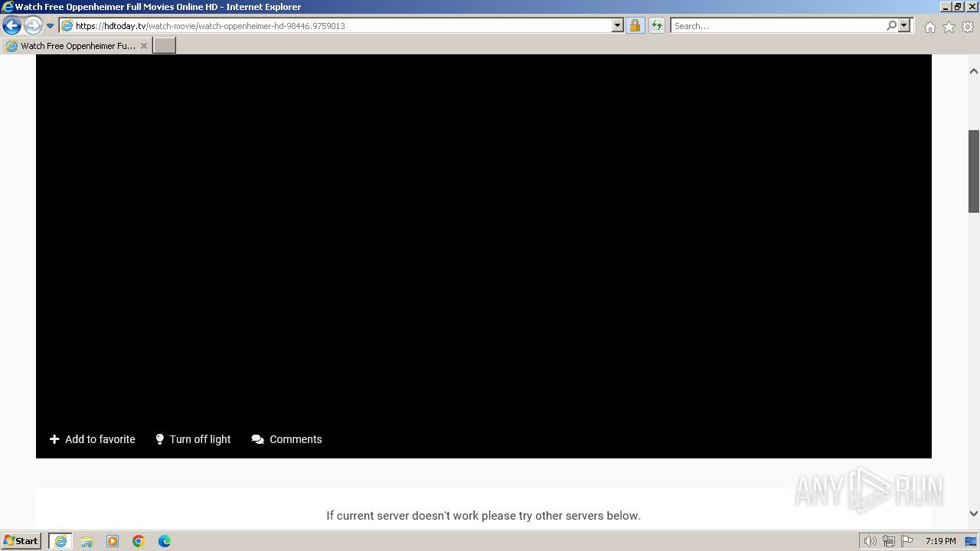Toggle Turn off light under the player

pos(193,439)
